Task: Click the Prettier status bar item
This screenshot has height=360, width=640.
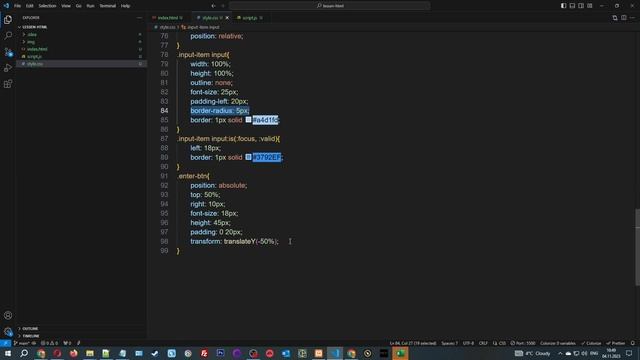Action: (616, 343)
